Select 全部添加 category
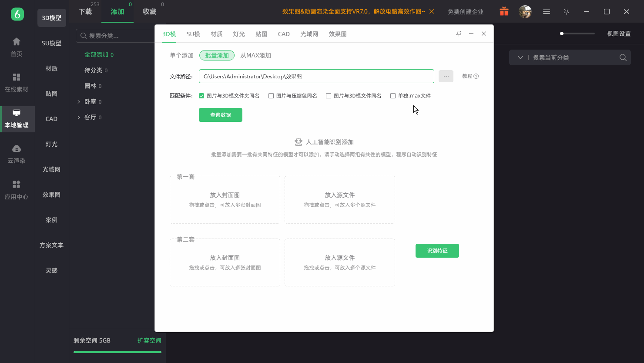 pos(96,54)
